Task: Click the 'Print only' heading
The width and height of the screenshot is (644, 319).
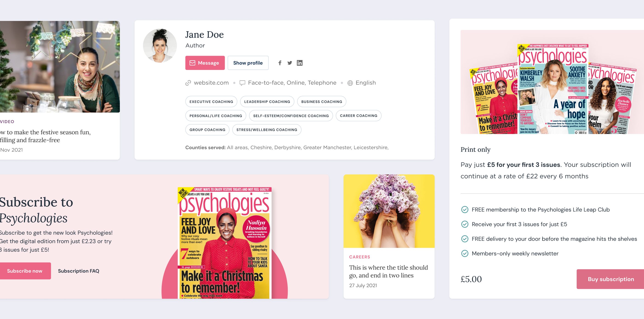Action: pos(475,150)
